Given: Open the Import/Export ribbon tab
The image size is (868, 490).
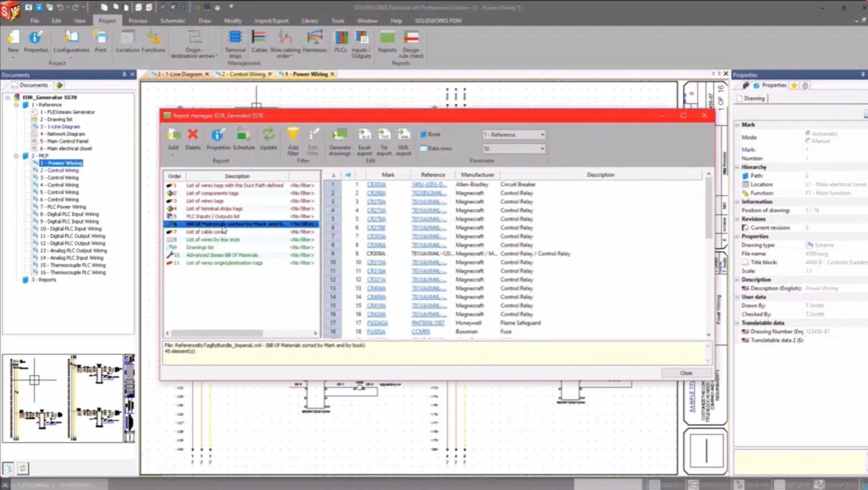Looking at the screenshot, I should point(271,20).
